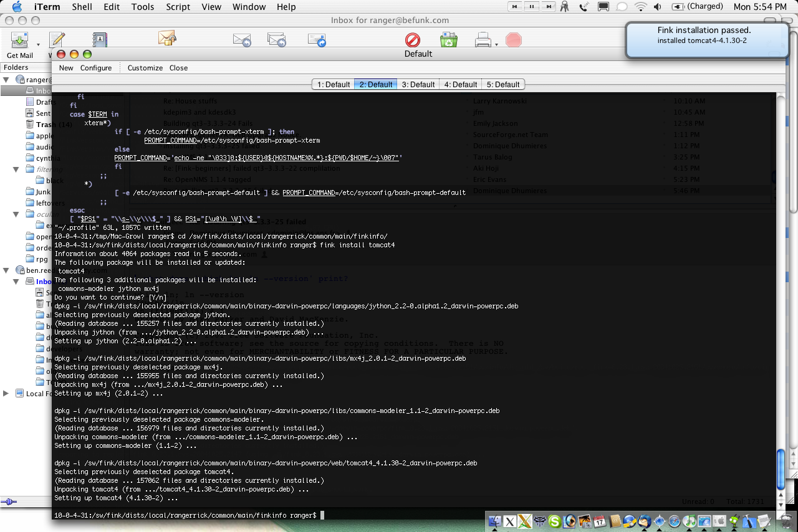Select terminal tab 4: Default
Viewport: 798px width, 532px height.
(461, 85)
